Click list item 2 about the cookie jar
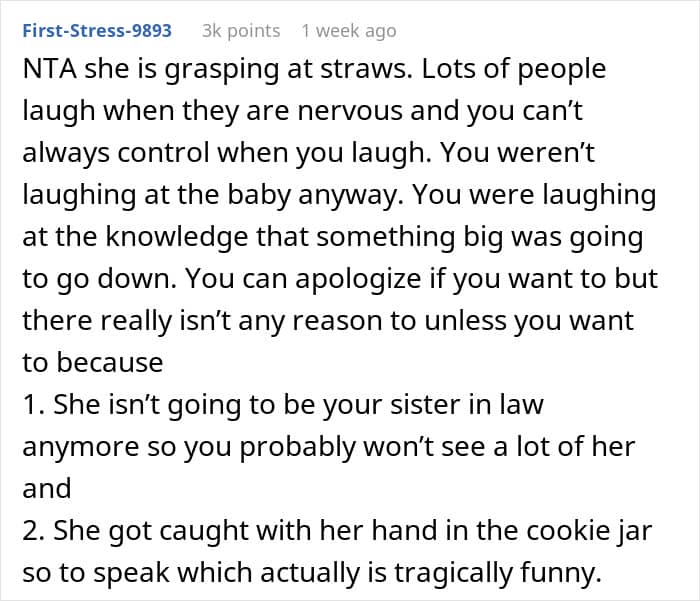 338,531
